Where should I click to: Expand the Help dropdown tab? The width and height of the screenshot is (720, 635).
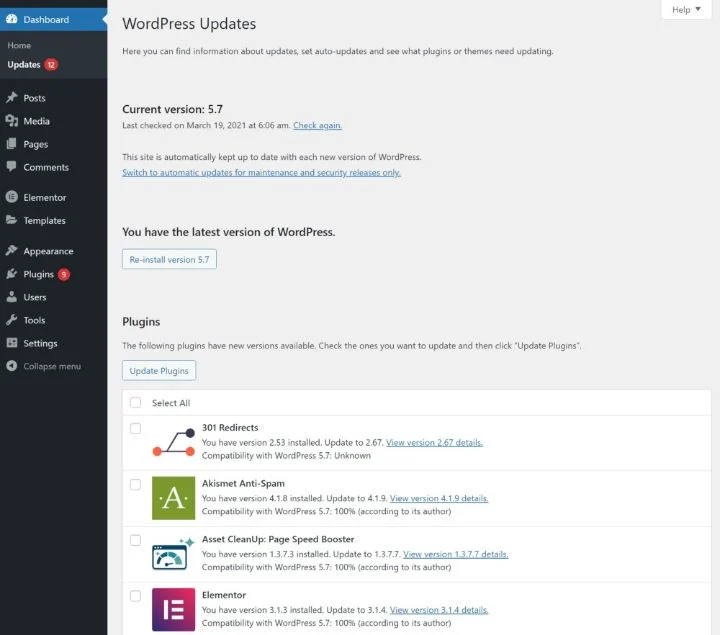coord(686,10)
